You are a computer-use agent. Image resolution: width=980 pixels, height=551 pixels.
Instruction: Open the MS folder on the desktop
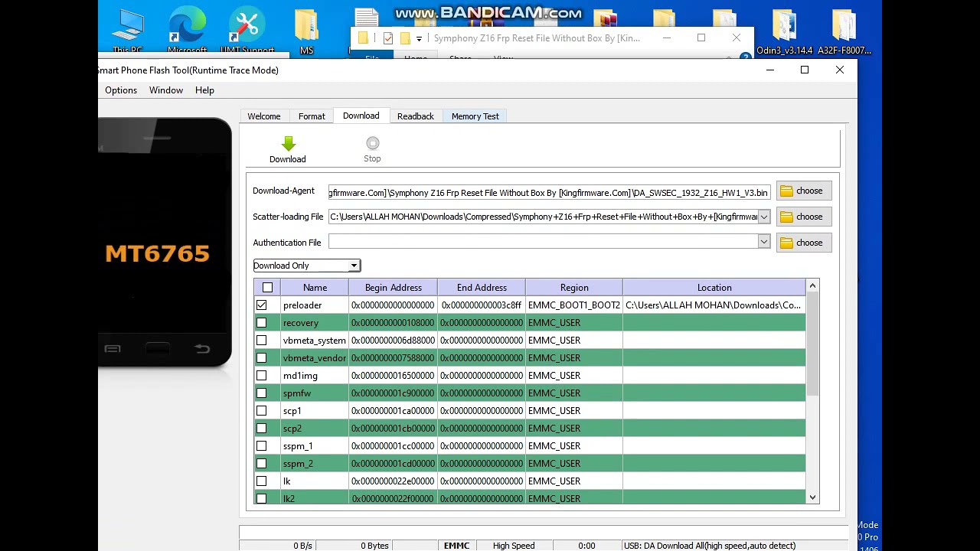pos(306,31)
